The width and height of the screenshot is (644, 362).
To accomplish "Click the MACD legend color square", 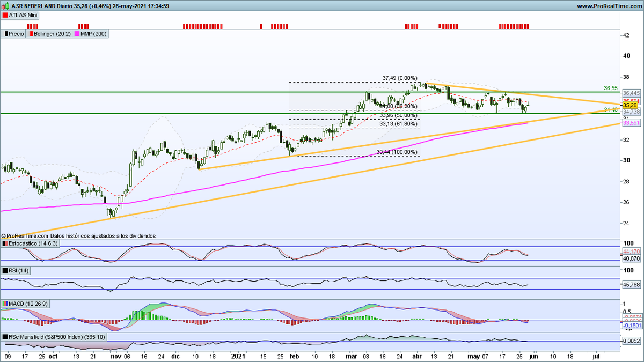I will pos(5,304).
